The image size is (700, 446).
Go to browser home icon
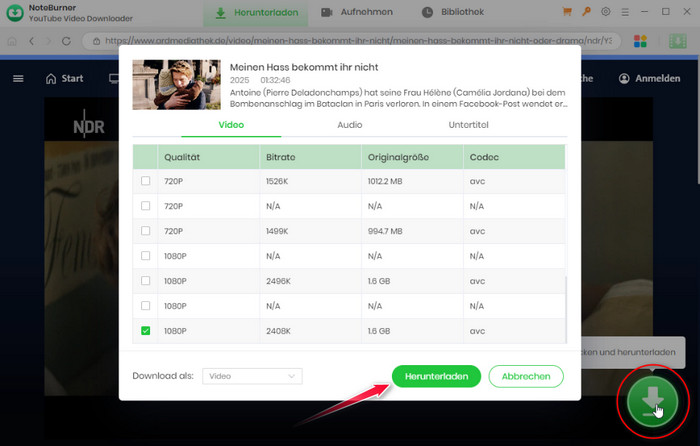12,41
